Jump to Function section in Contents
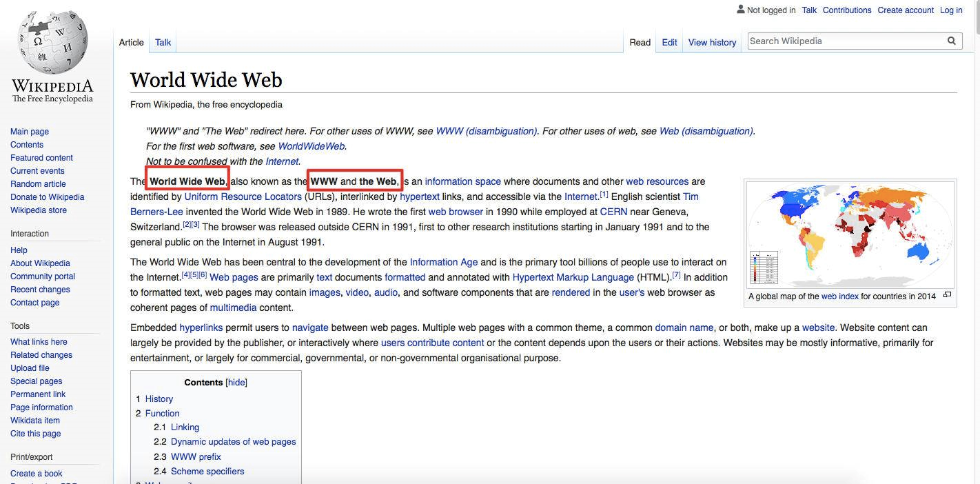980x484 pixels. pyautogui.click(x=162, y=414)
